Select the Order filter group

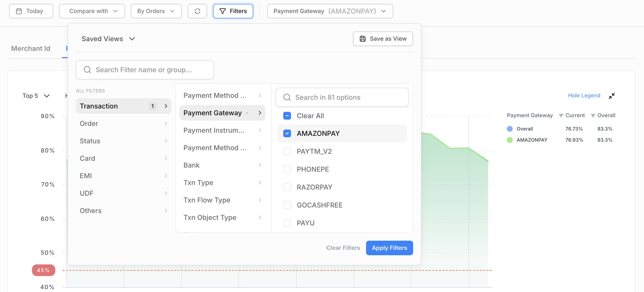coord(123,123)
